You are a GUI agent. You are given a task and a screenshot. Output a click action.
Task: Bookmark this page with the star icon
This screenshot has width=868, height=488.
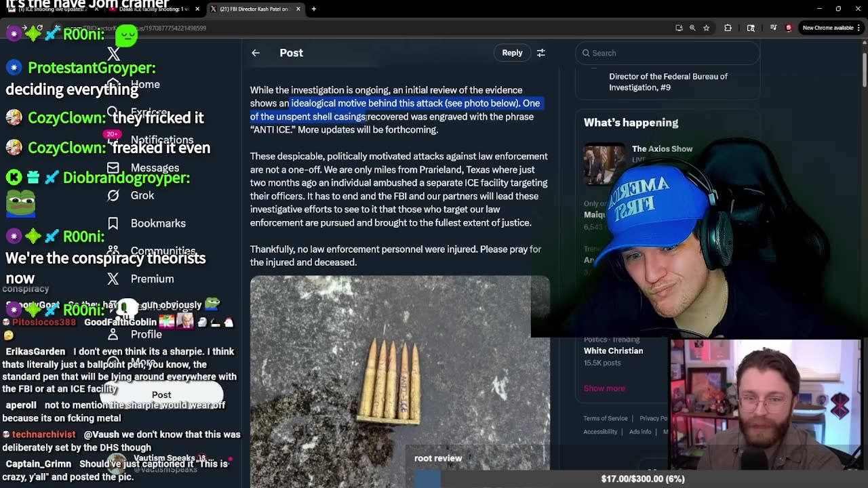[706, 28]
